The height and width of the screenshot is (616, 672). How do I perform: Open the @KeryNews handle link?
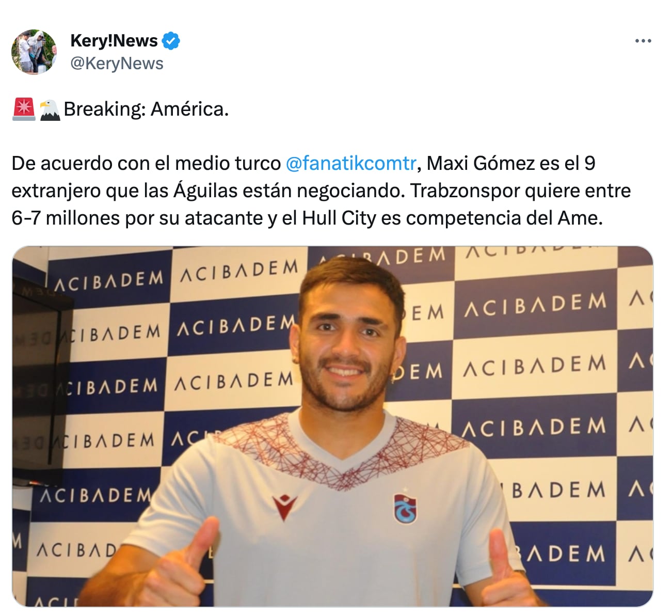117,64
